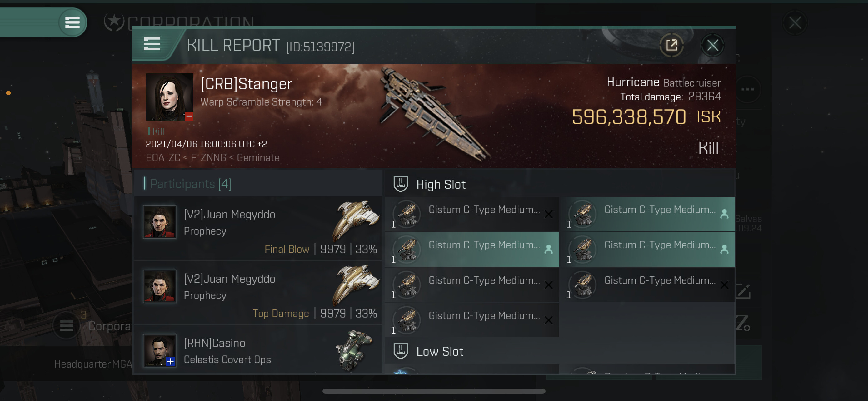Click the Geminate region link
868x401 pixels.
pos(258,158)
